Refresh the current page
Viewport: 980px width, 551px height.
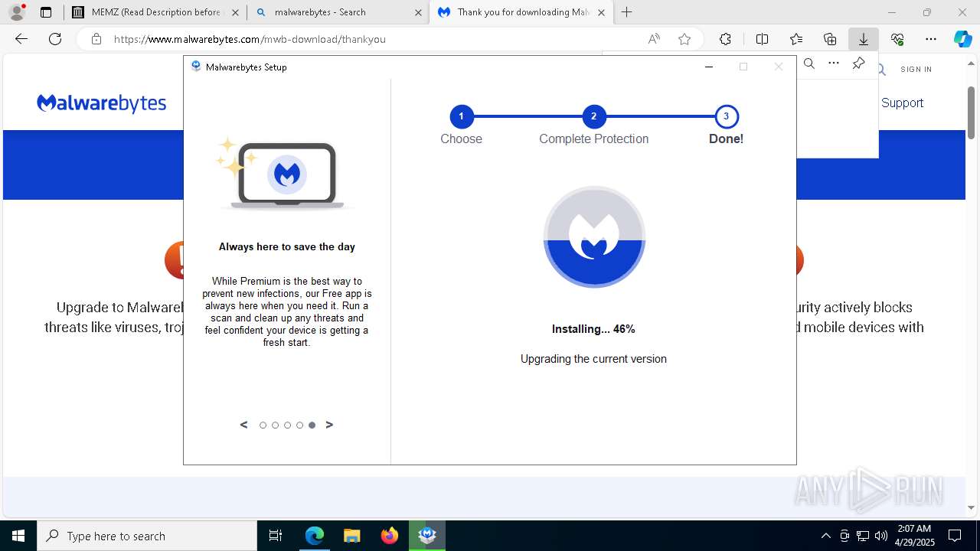[55, 39]
